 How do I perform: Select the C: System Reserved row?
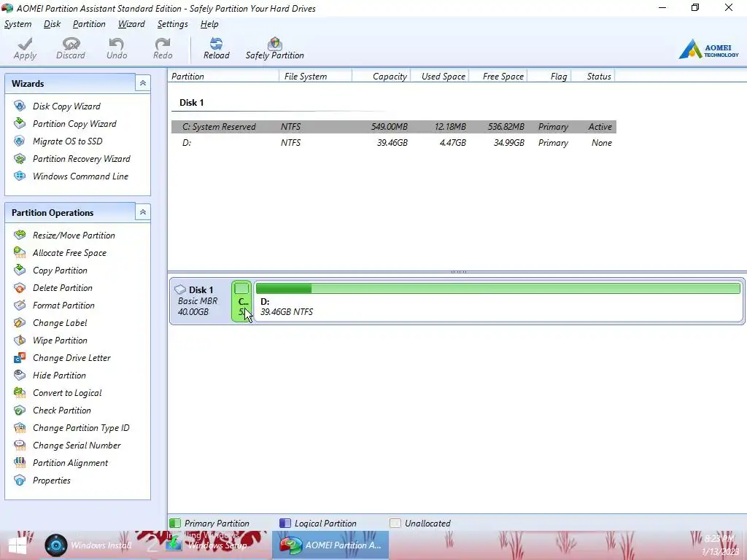393,126
